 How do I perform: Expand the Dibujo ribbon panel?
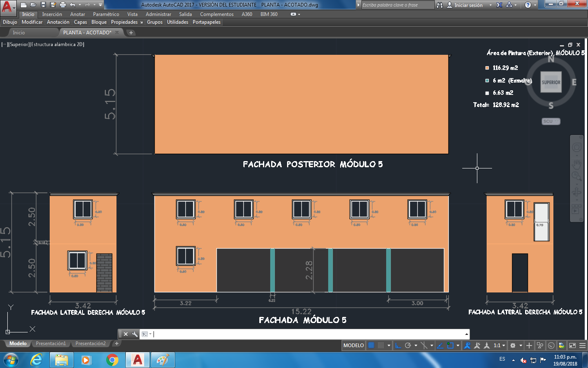pos(10,22)
